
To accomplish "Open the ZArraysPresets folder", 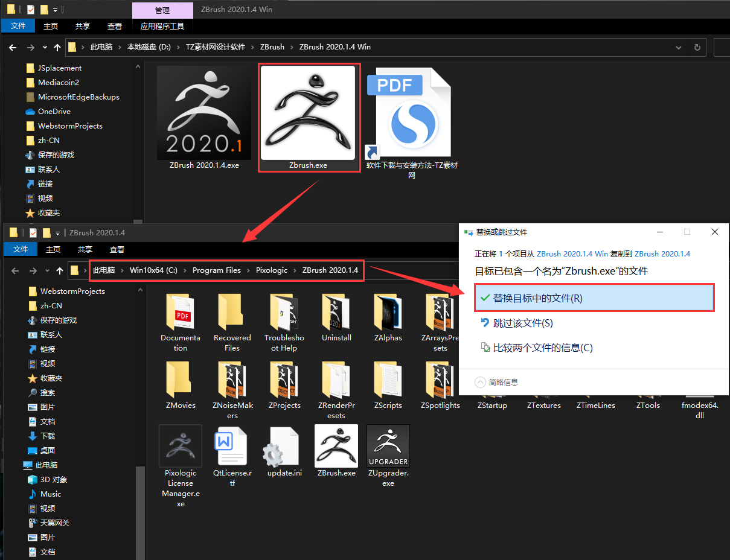I will (440, 311).
